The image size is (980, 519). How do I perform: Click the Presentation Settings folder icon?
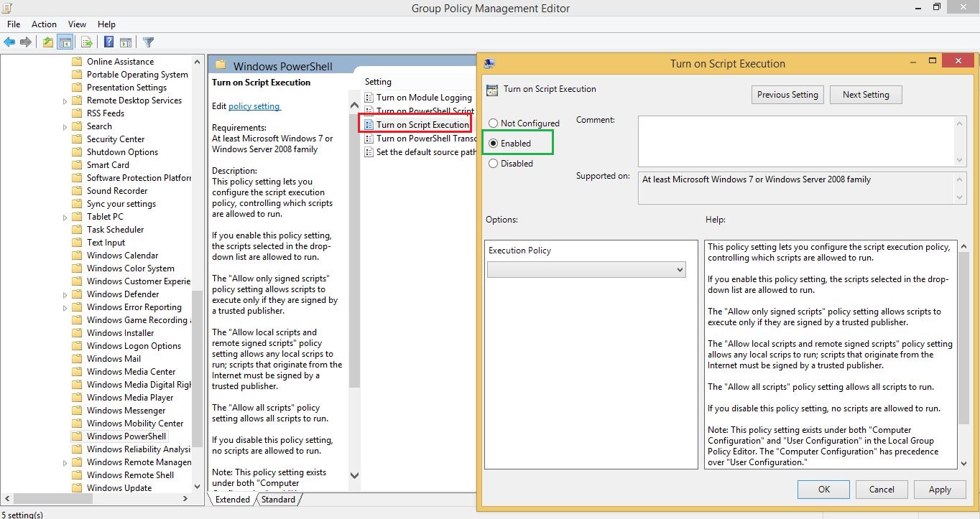pos(77,88)
